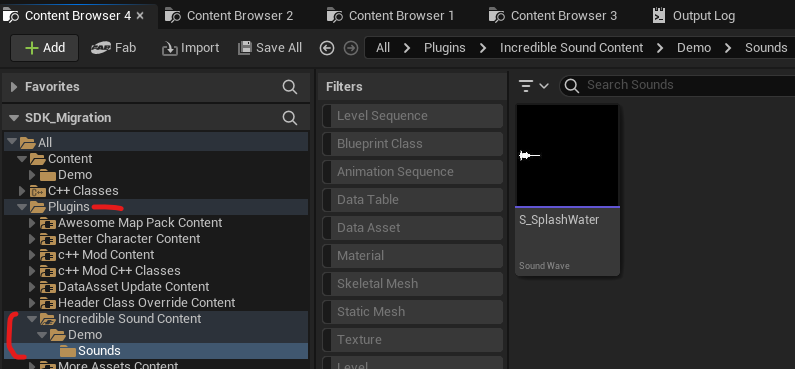
Task: Select the All folder
Action: click(156, 142)
